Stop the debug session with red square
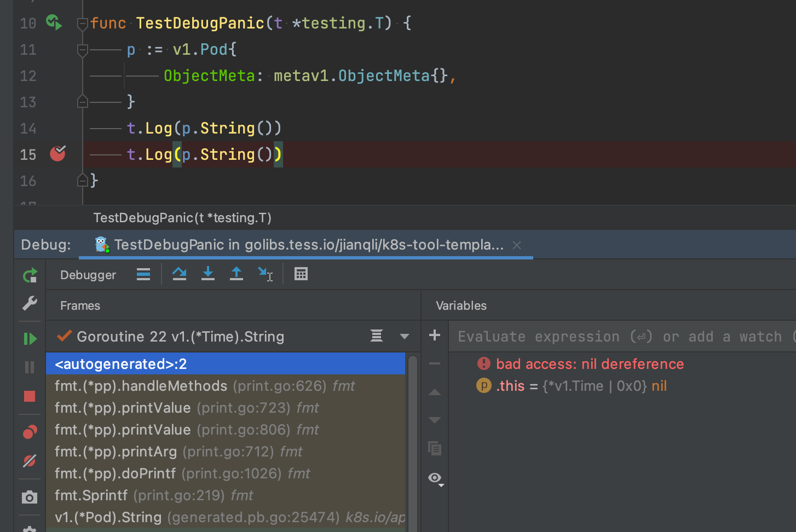Viewport: 796px width, 532px height. tap(30, 396)
